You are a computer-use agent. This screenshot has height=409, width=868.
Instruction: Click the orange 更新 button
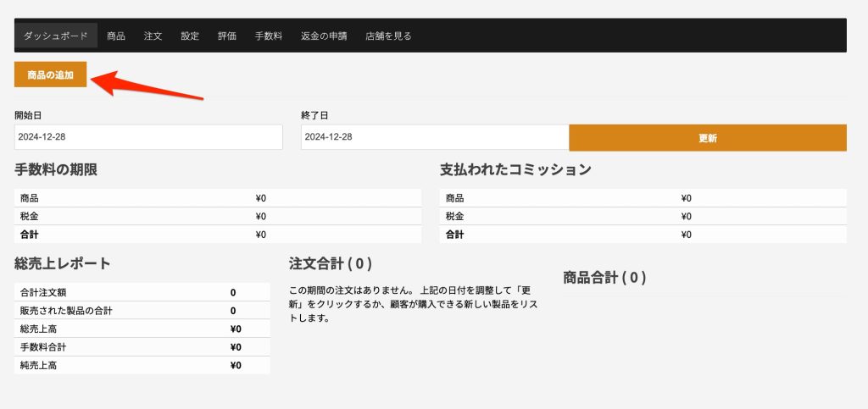point(707,138)
